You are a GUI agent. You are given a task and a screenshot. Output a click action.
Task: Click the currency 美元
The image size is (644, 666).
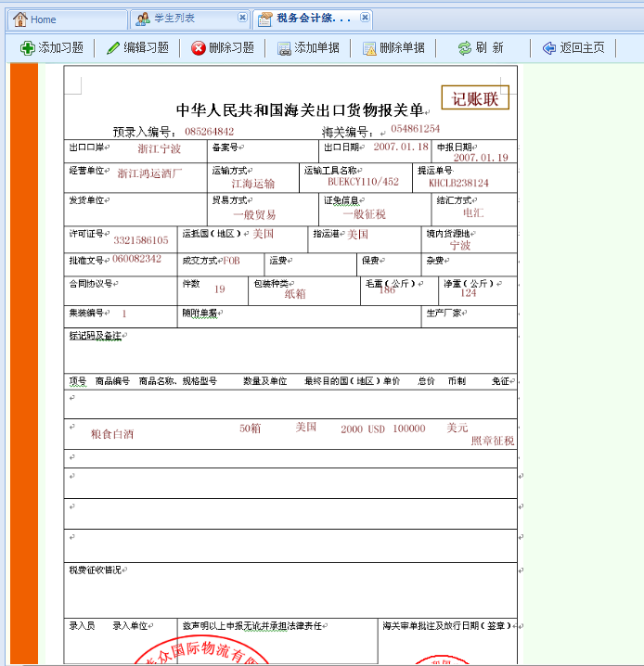pyautogui.click(x=457, y=428)
